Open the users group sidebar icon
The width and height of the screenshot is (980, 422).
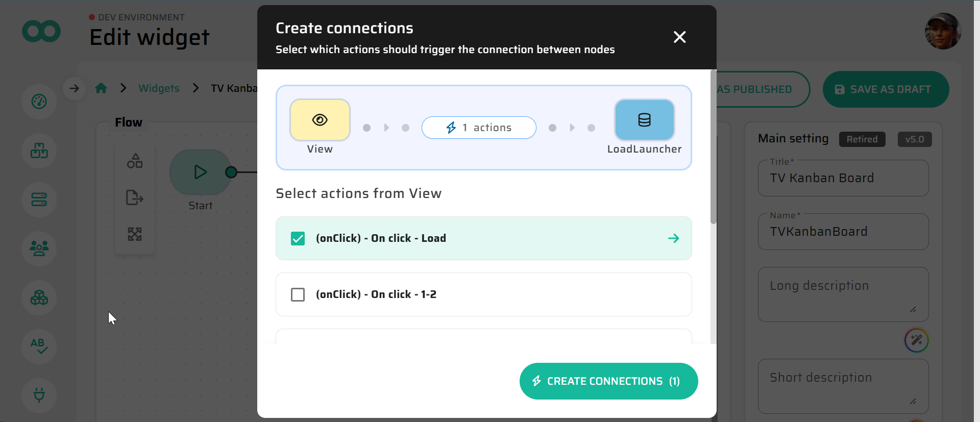pyautogui.click(x=39, y=249)
